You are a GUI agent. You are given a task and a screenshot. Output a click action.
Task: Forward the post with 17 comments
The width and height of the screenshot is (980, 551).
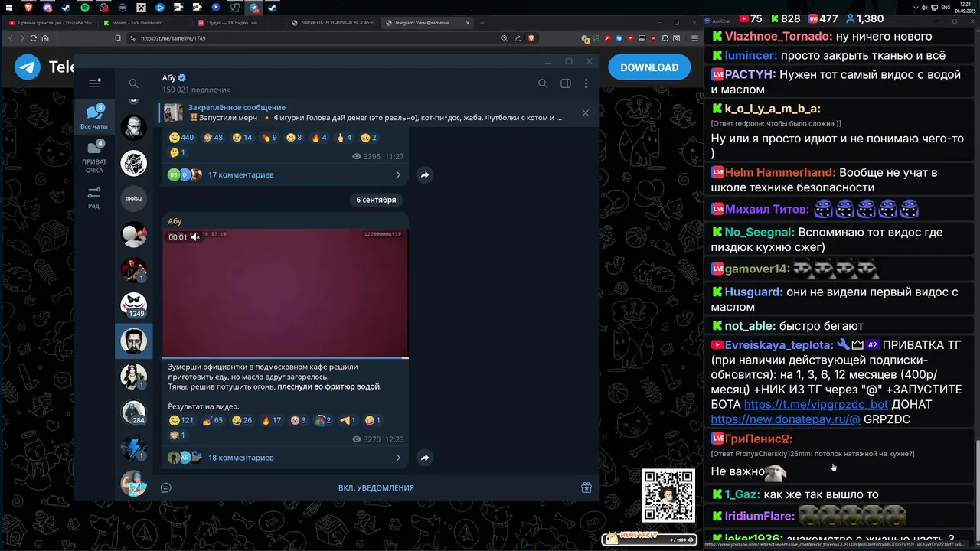click(x=424, y=175)
